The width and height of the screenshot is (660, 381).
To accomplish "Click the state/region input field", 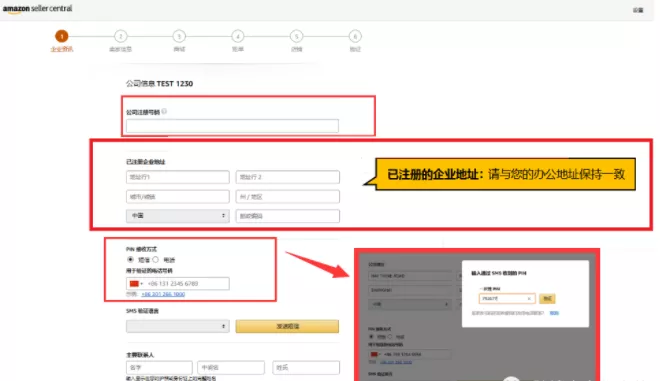I will [x=287, y=197].
